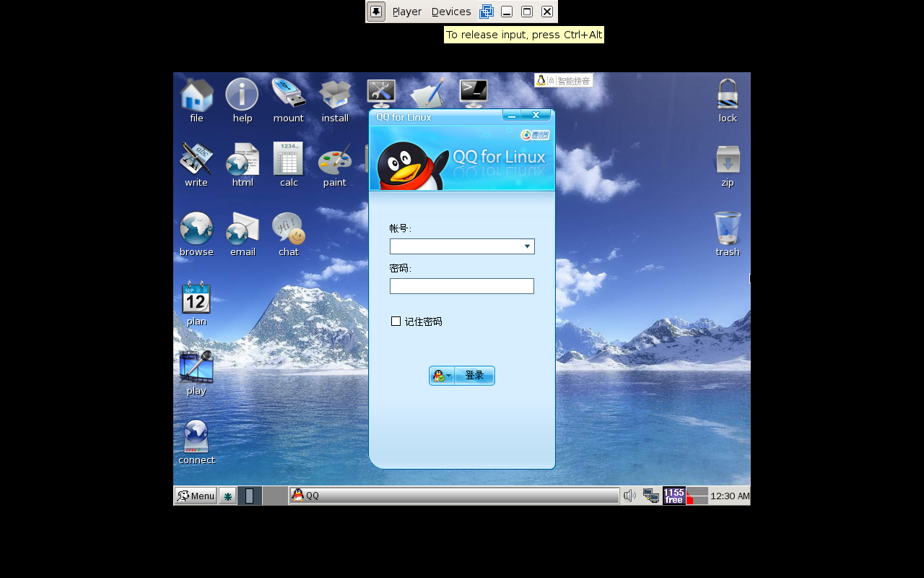Click the fullscreen switch icon in VM bar
The image size is (924, 578).
(487, 12)
